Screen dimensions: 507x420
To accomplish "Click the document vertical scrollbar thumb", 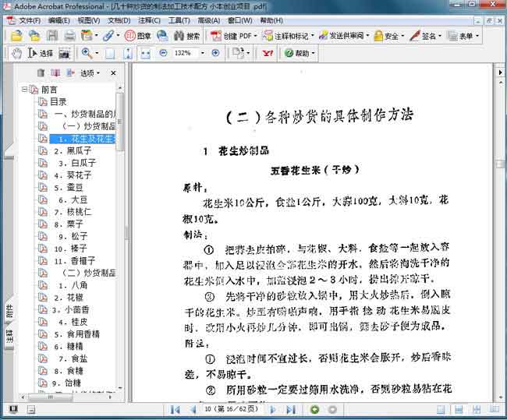I will pyautogui.click(x=499, y=164).
